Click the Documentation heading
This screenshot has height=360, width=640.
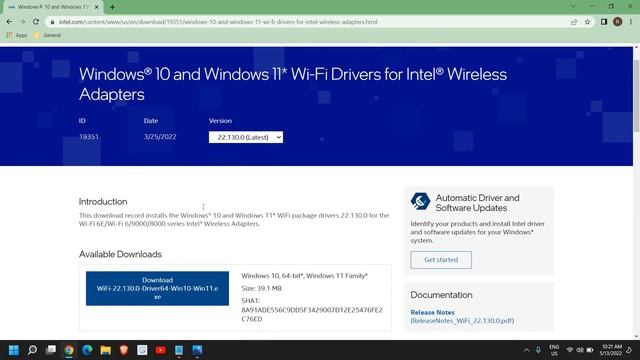click(x=441, y=295)
